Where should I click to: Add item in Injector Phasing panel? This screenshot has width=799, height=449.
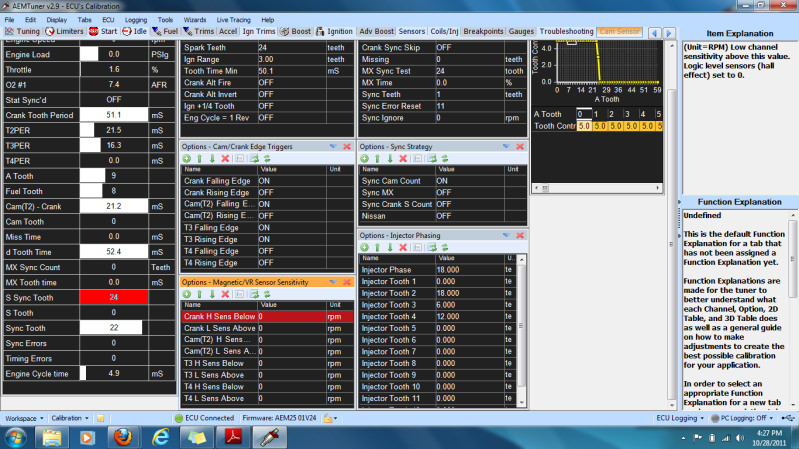click(364, 247)
